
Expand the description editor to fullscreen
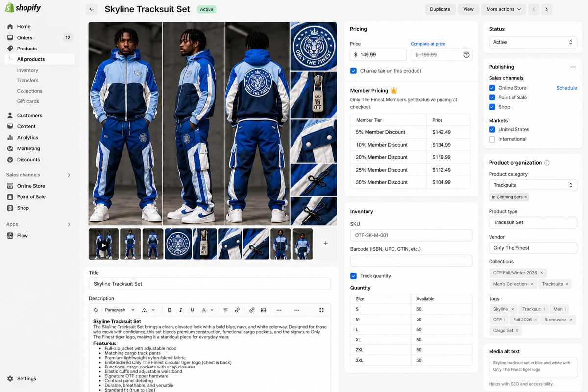pos(321,310)
